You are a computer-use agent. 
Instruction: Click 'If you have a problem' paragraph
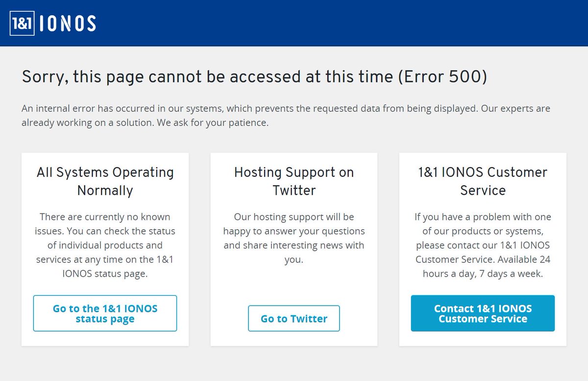pyautogui.click(x=483, y=245)
